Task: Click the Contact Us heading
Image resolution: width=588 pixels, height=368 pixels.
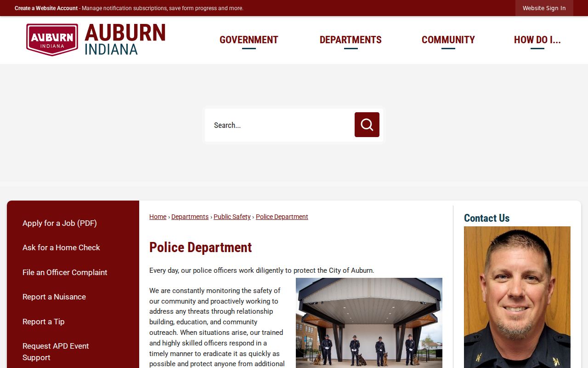Action: click(x=486, y=218)
